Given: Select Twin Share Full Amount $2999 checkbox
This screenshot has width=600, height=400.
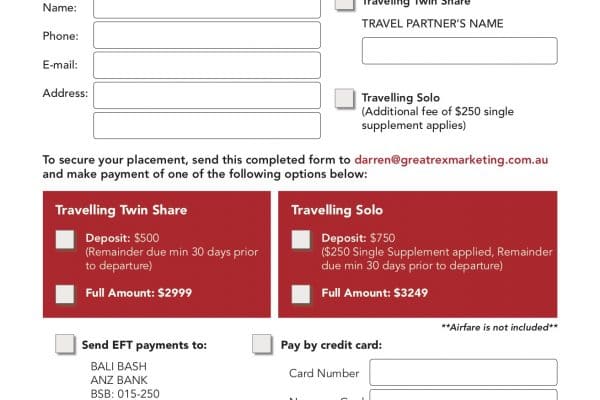Looking at the screenshot, I should click(65, 294).
